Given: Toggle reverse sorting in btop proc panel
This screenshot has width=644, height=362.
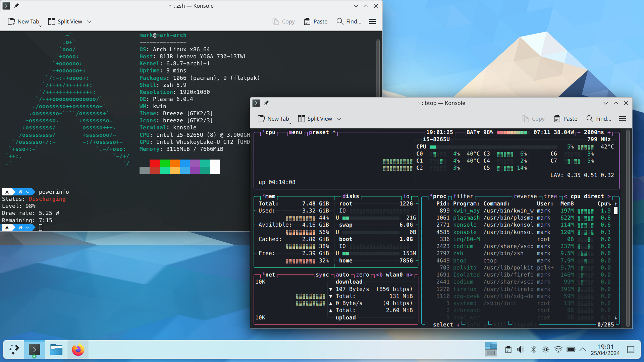Looking at the screenshot, I should 525,196.
